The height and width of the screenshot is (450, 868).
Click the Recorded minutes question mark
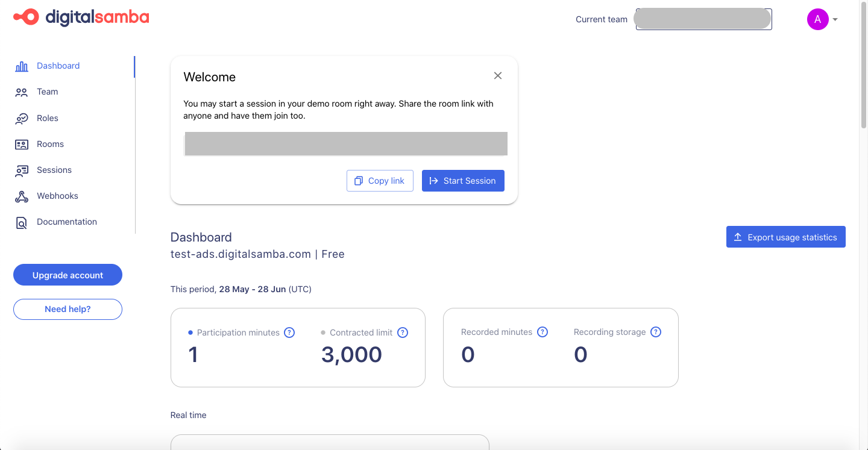[542, 331]
